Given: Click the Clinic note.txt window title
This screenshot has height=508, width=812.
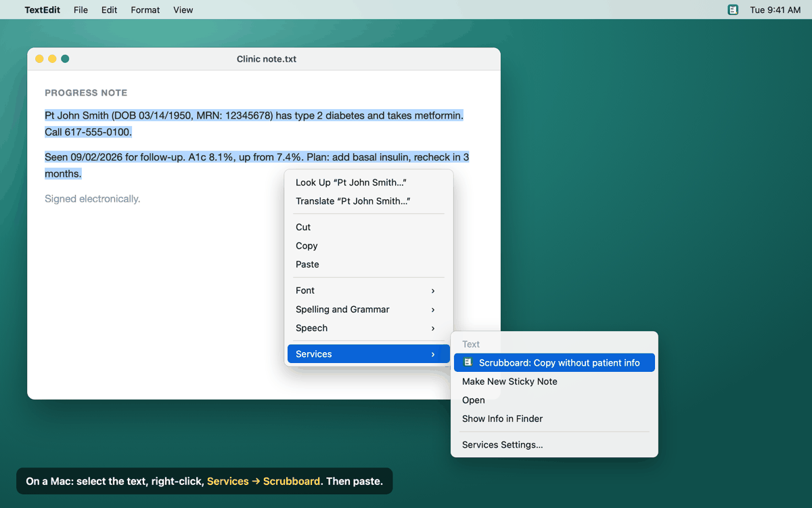Looking at the screenshot, I should 267,59.
